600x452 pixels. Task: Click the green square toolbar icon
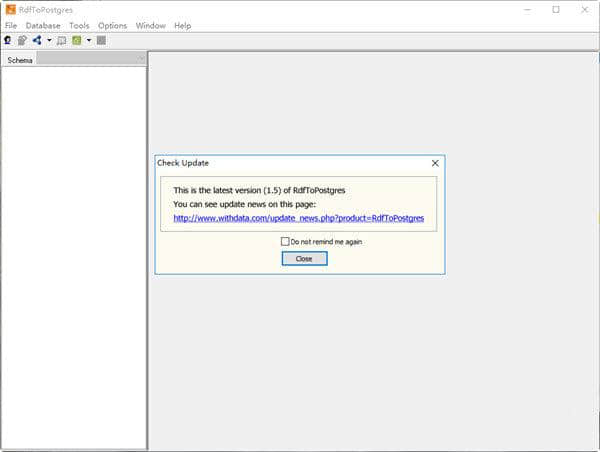pyautogui.click(x=76, y=40)
